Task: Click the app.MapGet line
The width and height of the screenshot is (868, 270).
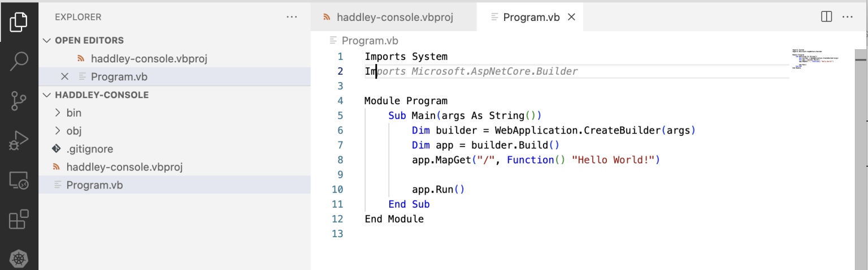Action: [536, 160]
